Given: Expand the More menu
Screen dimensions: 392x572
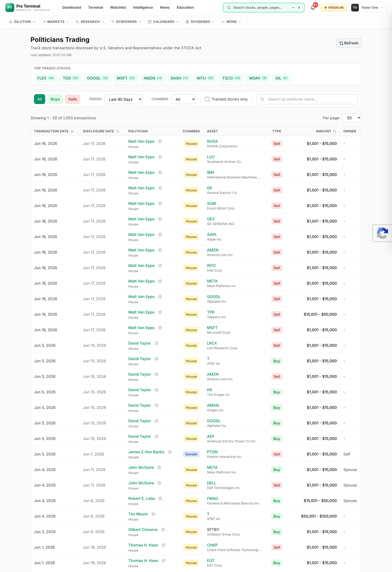Looking at the screenshot, I should [x=231, y=22].
